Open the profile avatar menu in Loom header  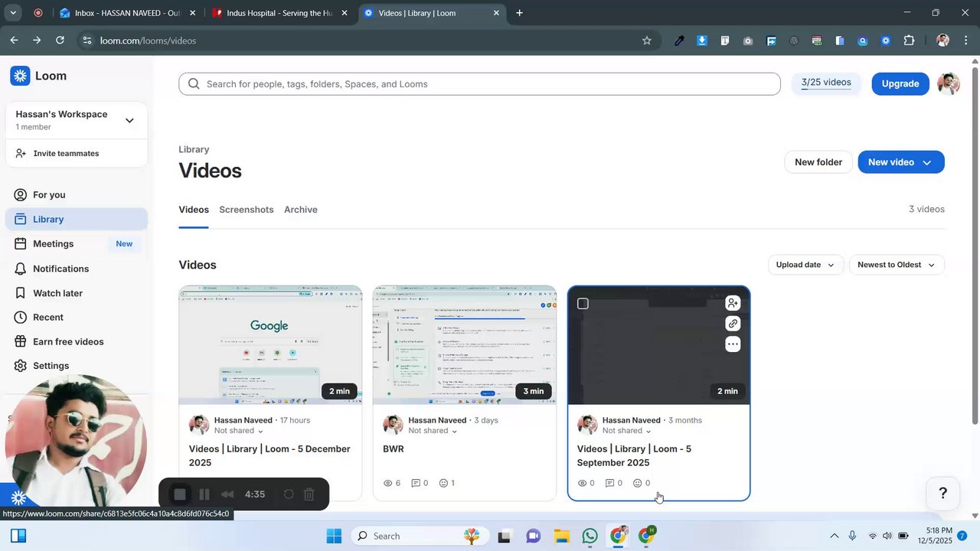(x=949, y=83)
